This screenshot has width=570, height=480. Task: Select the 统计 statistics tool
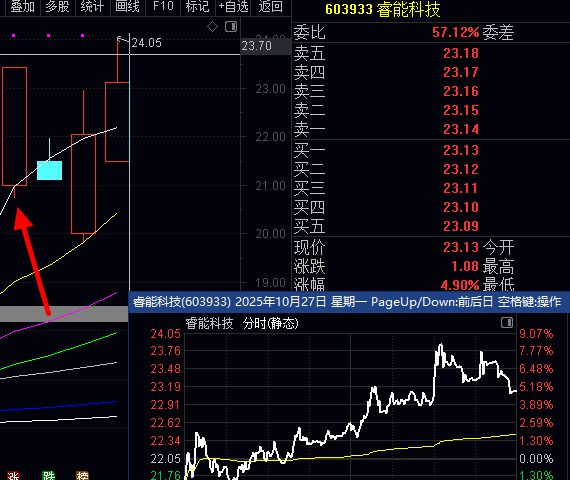[x=92, y=7]
